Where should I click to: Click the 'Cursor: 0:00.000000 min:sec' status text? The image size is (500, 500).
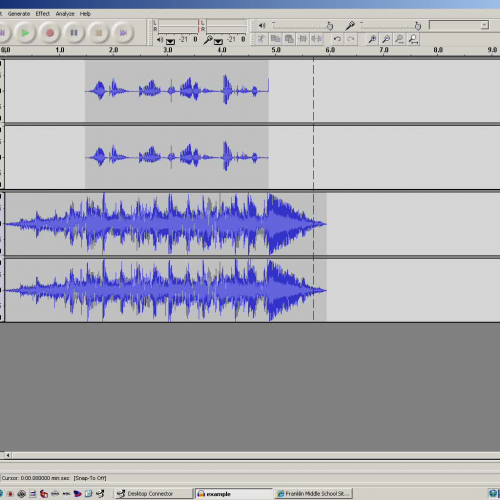(x=36, y=478)
